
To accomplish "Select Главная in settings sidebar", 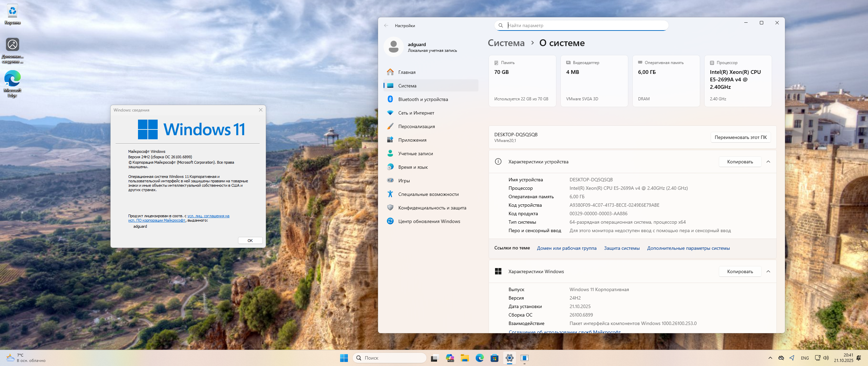I will 407,72.
